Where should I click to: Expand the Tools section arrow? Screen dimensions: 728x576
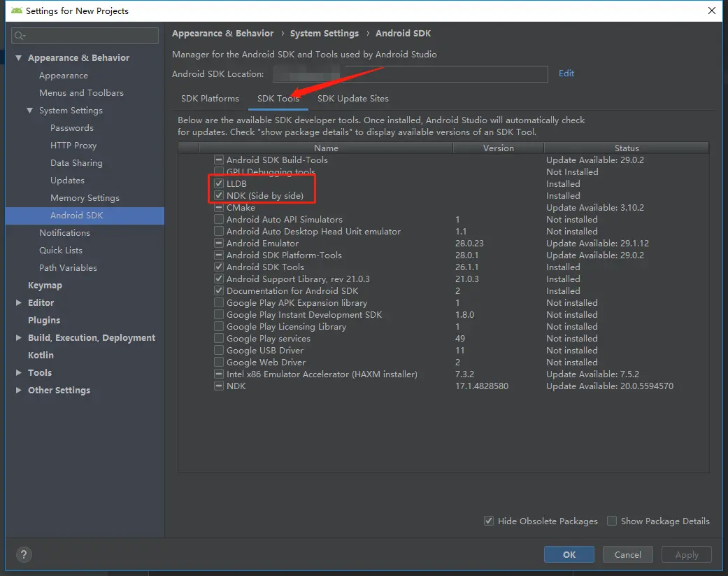point(19,372)
